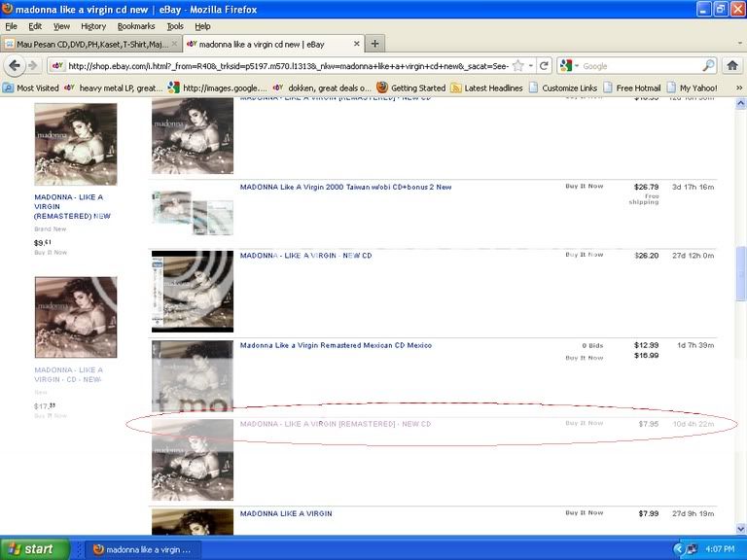List all tabs with the tab-strip arrow

[x=740, y=44]
